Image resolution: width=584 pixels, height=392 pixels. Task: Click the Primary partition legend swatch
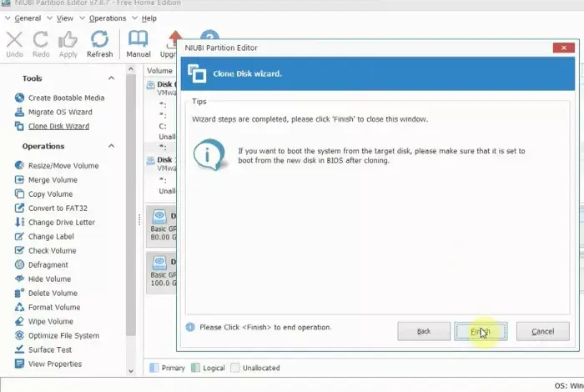[x=154, y=367]
